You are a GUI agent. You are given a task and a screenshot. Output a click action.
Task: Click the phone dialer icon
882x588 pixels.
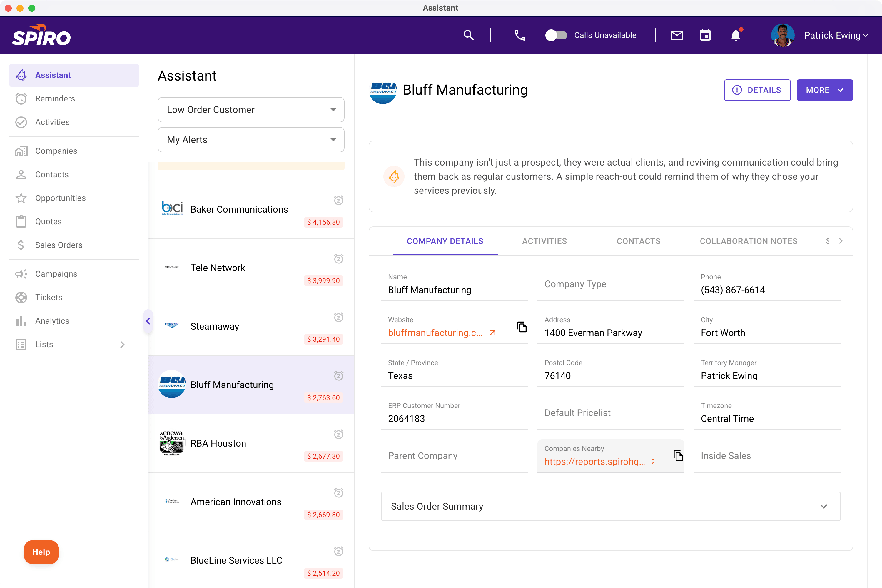pyautogui.click(x=520, y=35)
